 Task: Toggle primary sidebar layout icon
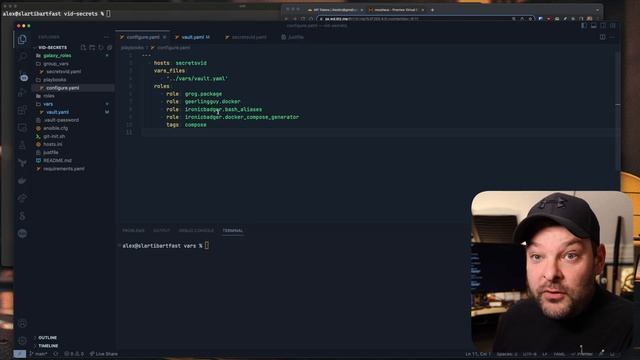point(584,26)
